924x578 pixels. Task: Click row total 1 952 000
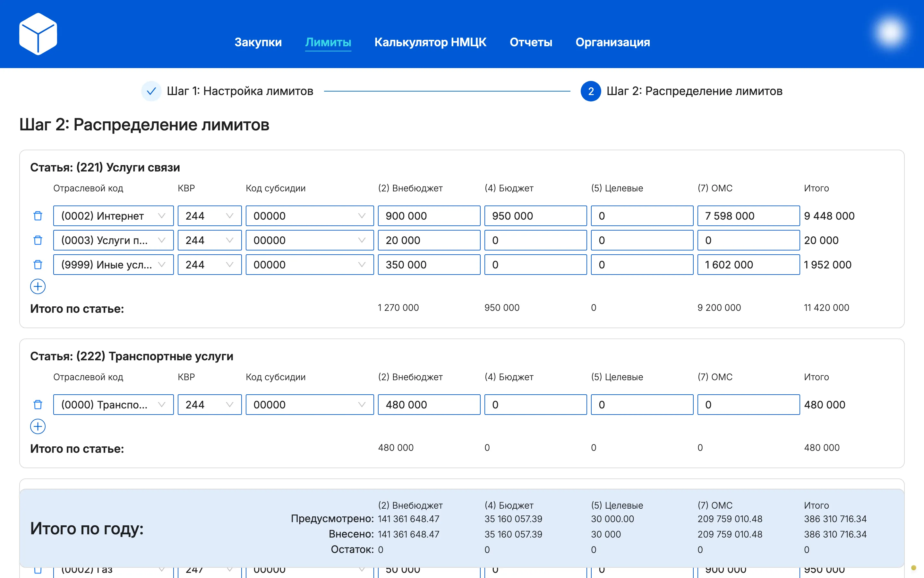(x=827, y=265)
